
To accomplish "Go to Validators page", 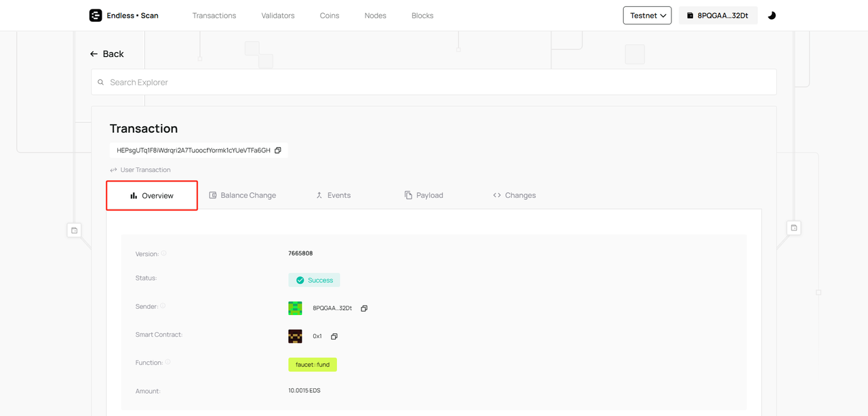I will click(x=278, y=16).
